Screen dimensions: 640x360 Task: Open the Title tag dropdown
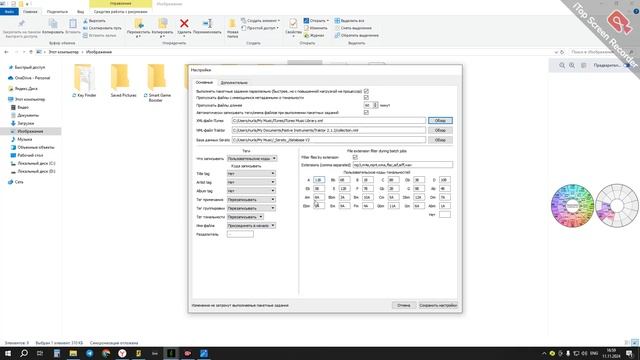(x=251, y=174)
